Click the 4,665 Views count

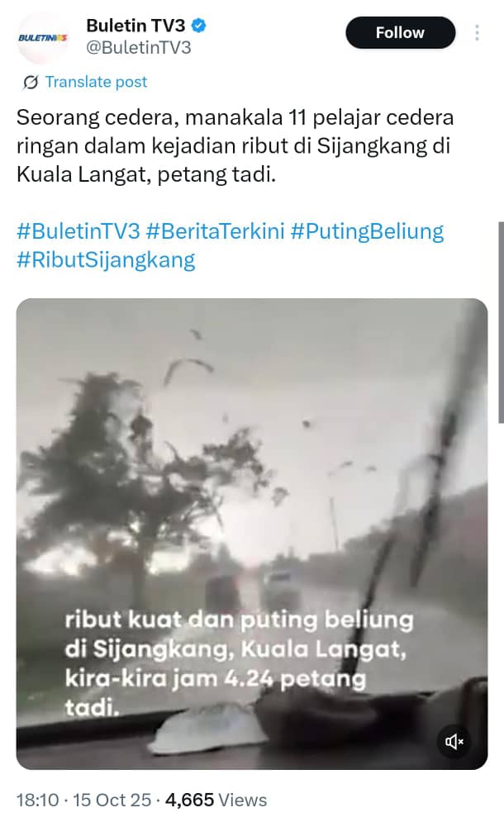(x=216, y=800)
